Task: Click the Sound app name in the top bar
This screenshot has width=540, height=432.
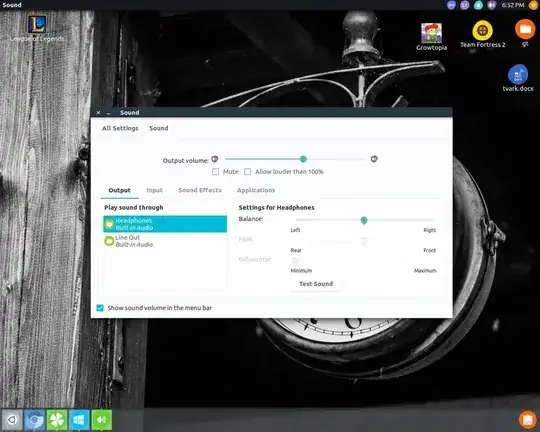Action: [12, 5]
